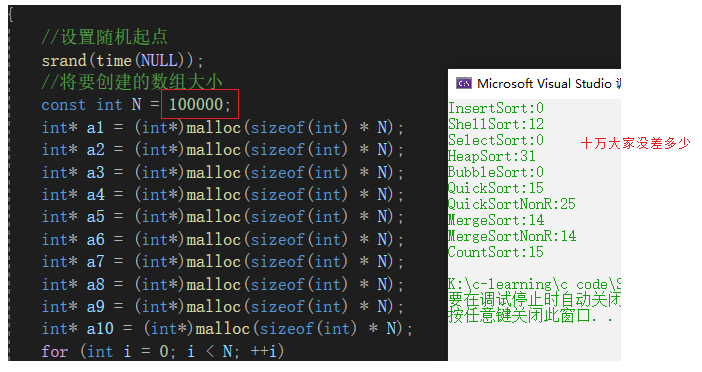The width and height of the screenshot is (702, 372).
Task: Click the QuickSortNonR:25 output line
Action: (512, 204)
